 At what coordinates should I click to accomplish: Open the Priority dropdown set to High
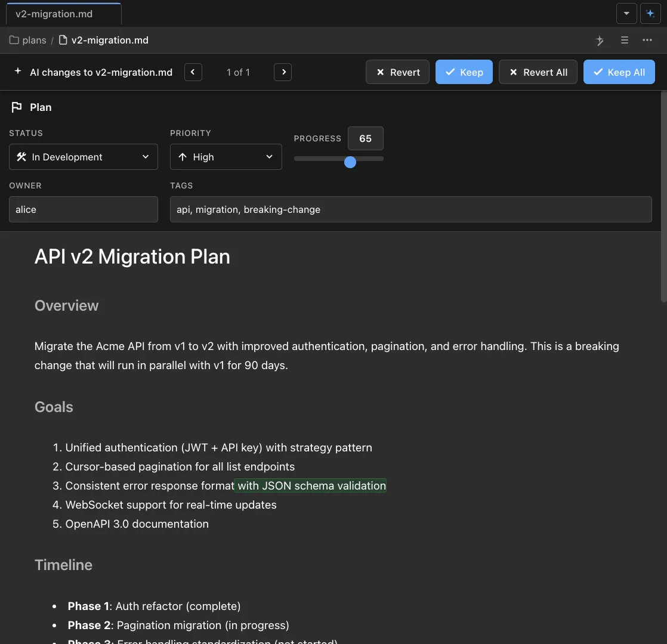(226, 157)
